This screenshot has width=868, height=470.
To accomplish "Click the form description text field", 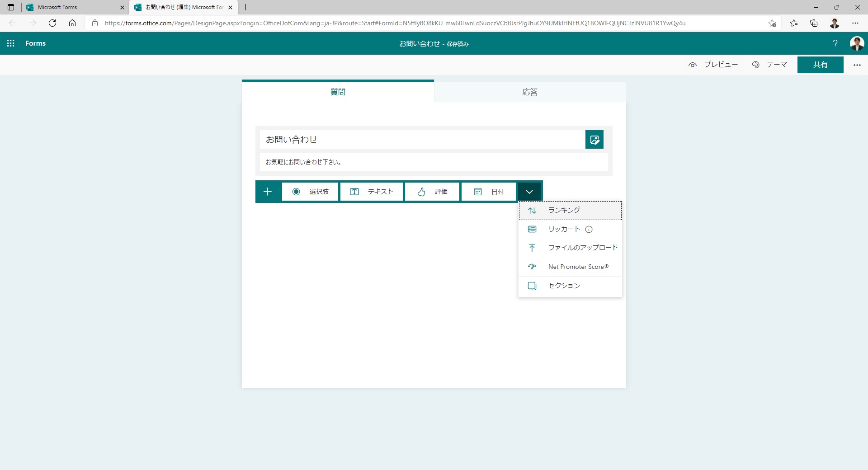I will [x=433, y=162].
